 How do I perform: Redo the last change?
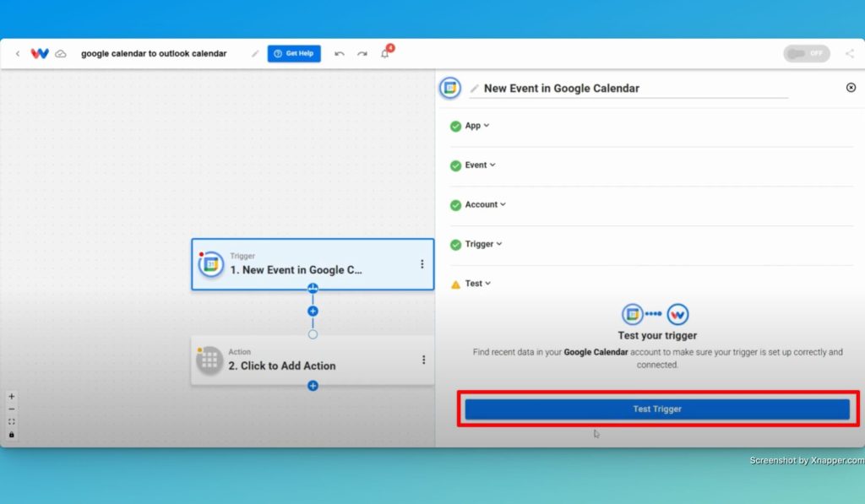[x=362, y=53]
